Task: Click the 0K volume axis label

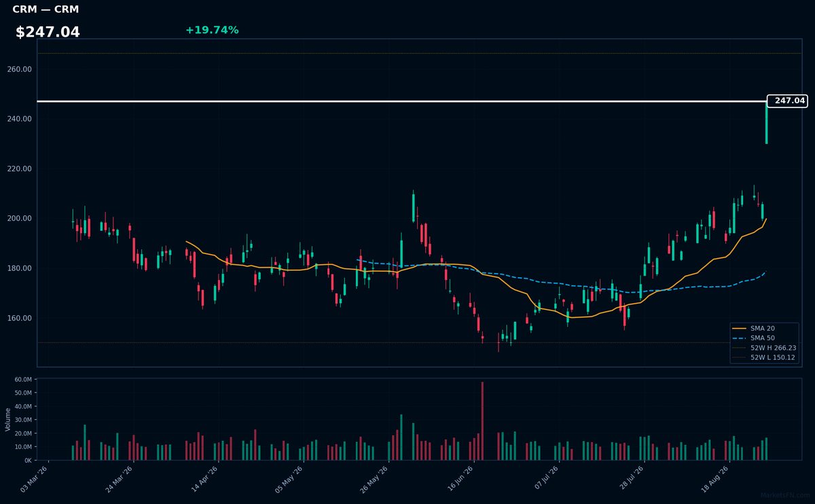Action: coord(28,461)
